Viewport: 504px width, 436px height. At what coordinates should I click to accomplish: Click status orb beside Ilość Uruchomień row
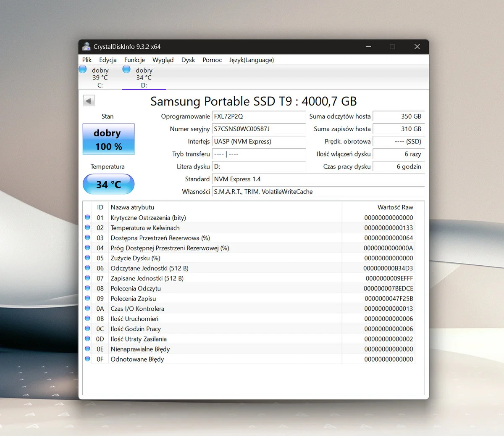[87, 318]
